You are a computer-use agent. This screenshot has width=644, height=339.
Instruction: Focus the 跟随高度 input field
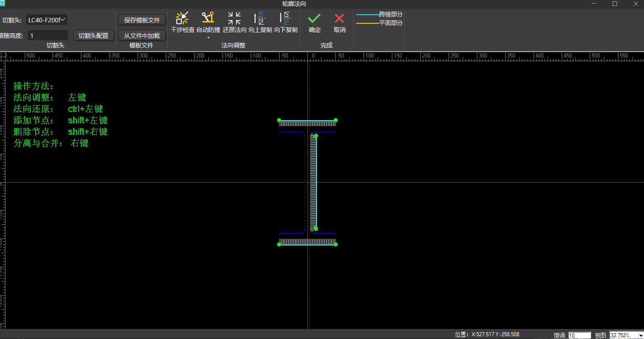pyautogui.click(x=48, y=35)
